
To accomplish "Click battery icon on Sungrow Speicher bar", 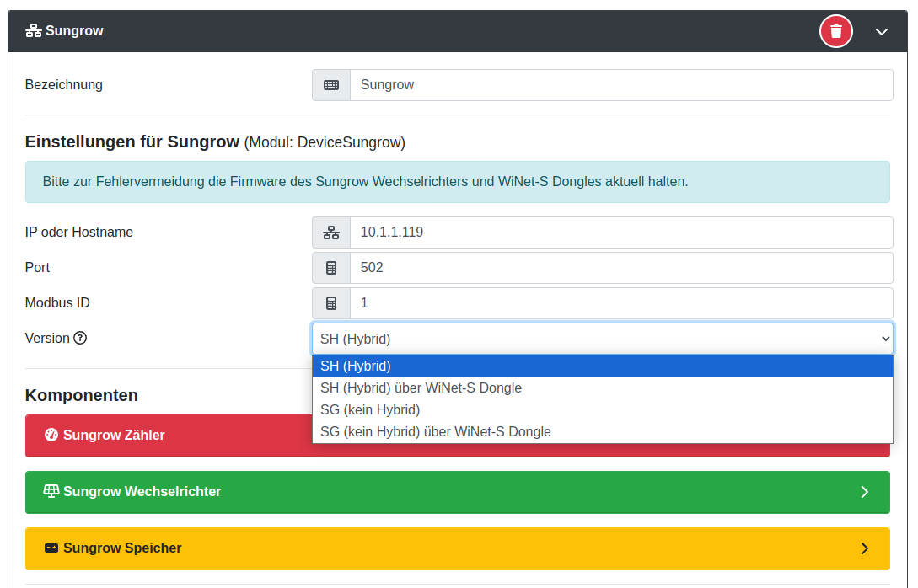I will (x=51, y=548).
